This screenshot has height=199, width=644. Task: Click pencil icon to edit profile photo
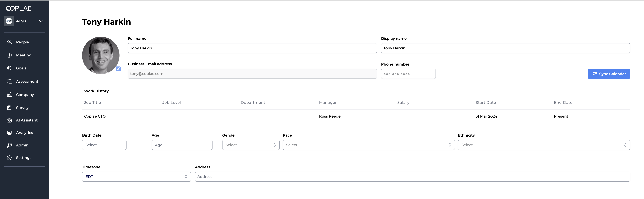(118, 69)
